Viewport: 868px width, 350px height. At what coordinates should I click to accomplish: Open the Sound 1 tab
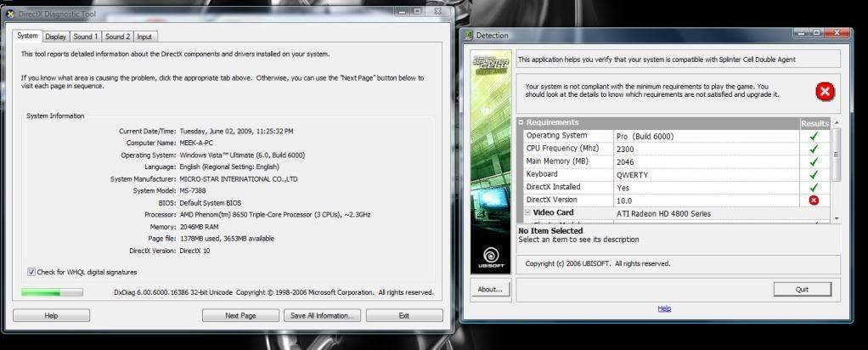click(x=85, y=37)
